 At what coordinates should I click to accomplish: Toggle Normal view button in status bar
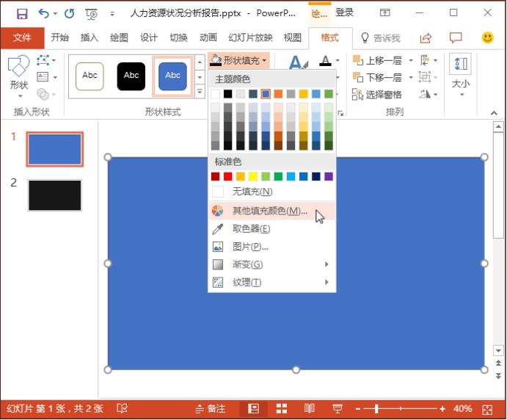254,408
